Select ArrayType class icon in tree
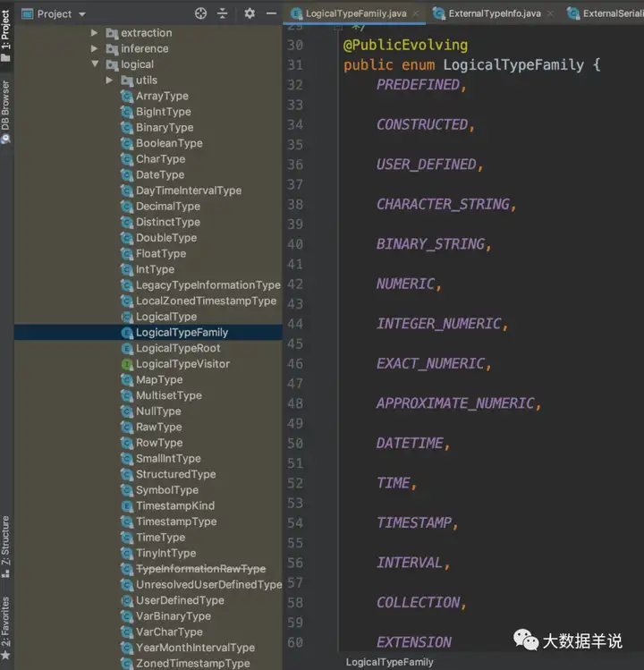Image resolution: width=644 pixels, height=670 pixels. [x=127, y=96]
